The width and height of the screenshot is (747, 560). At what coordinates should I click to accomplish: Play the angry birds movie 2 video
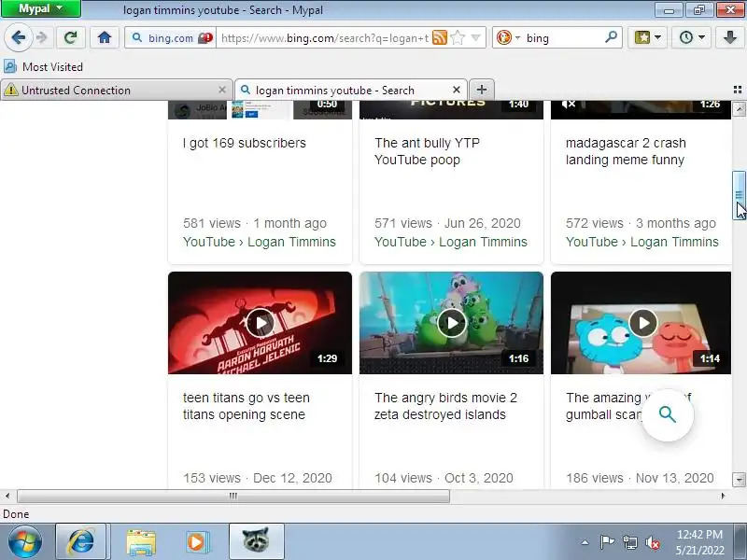click(451, 323)
